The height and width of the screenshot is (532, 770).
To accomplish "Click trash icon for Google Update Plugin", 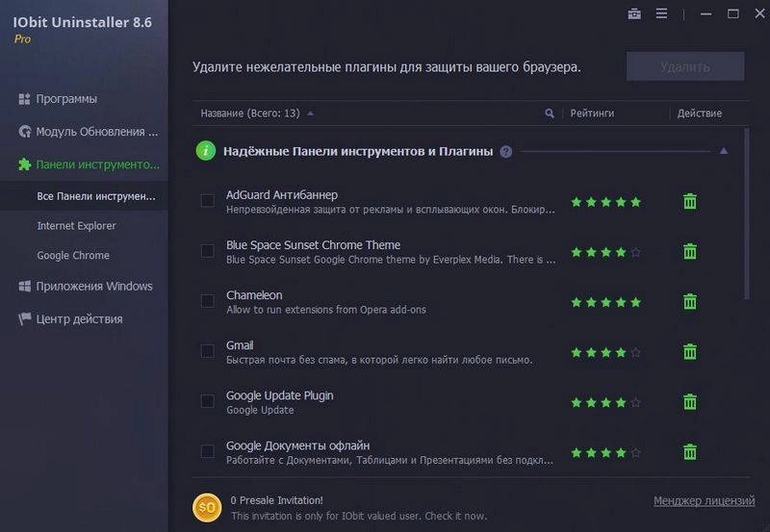I will 690,402.
